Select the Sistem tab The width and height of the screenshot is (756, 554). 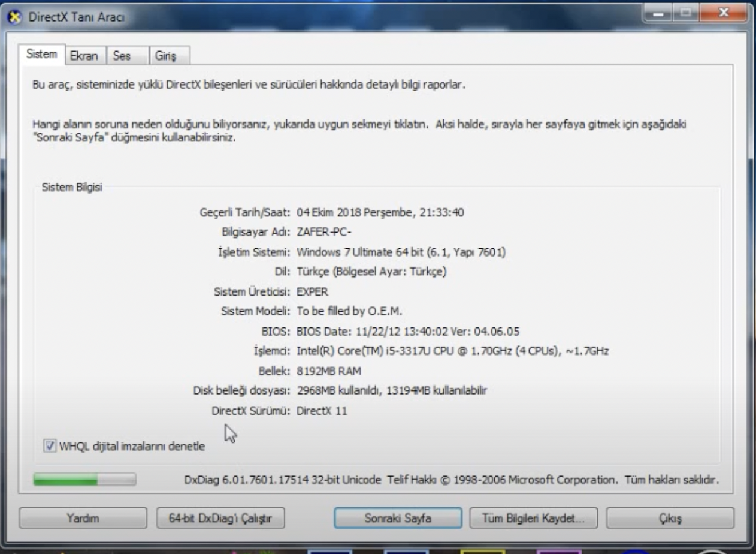click(x=42, y=54)
